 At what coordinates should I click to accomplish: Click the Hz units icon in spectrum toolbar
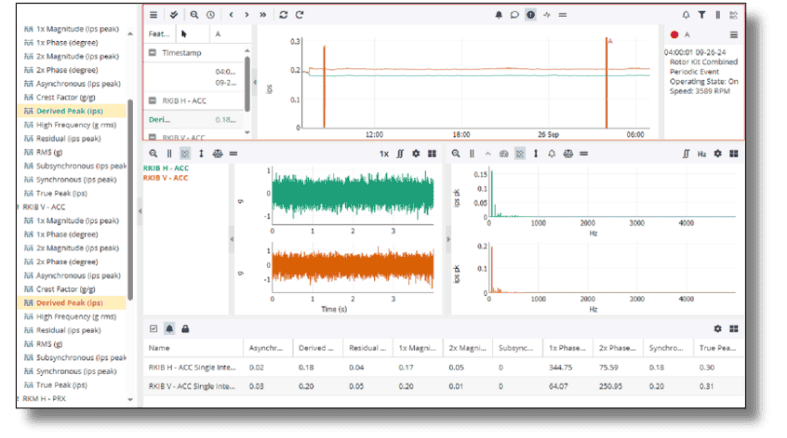pos(702,154)
